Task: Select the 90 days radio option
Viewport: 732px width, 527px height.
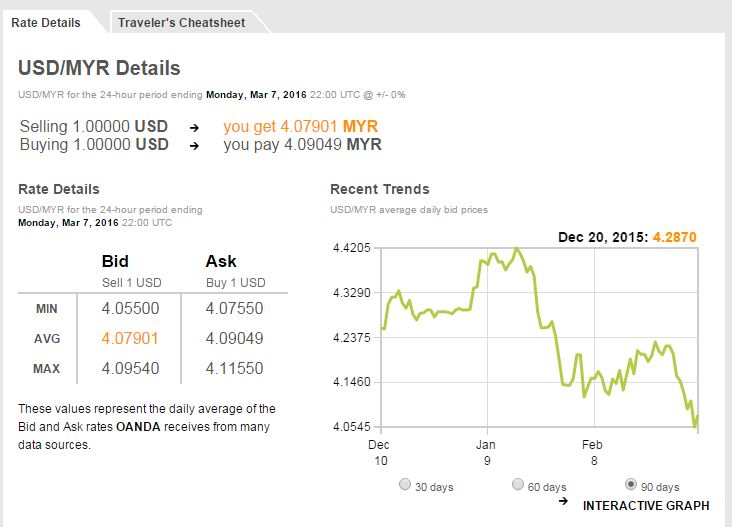Action: point(630,485)
